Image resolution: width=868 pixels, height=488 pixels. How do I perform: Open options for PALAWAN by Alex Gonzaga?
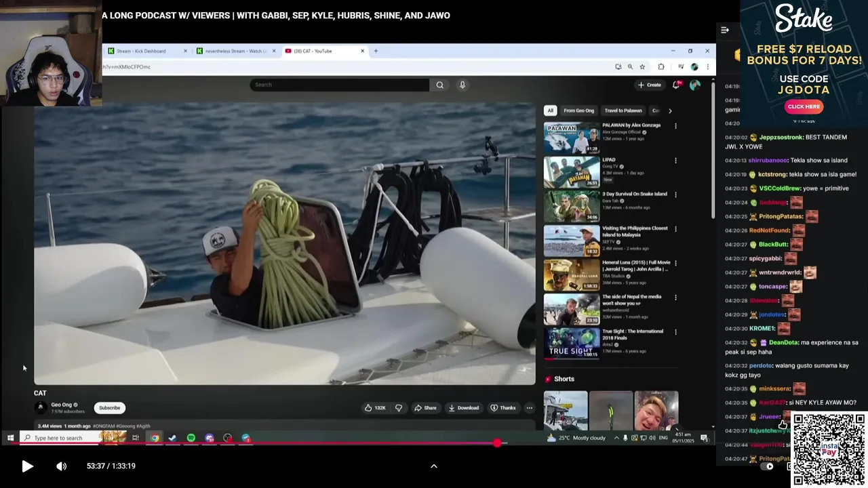(x=675, y=126)
